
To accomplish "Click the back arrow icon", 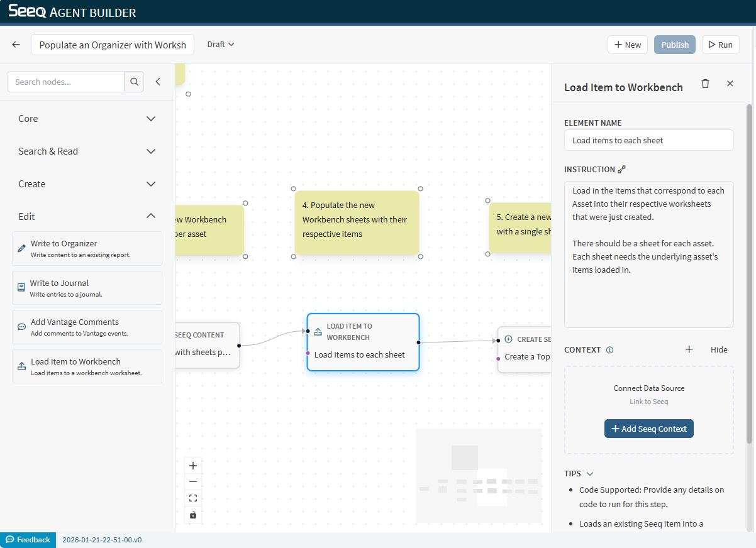I will [16, 45].
